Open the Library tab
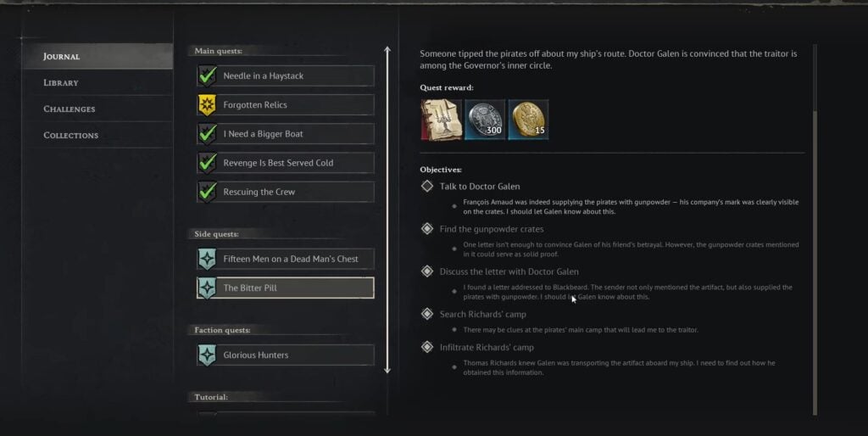Viewport: 868px width, 436px height. click(61, 83)
